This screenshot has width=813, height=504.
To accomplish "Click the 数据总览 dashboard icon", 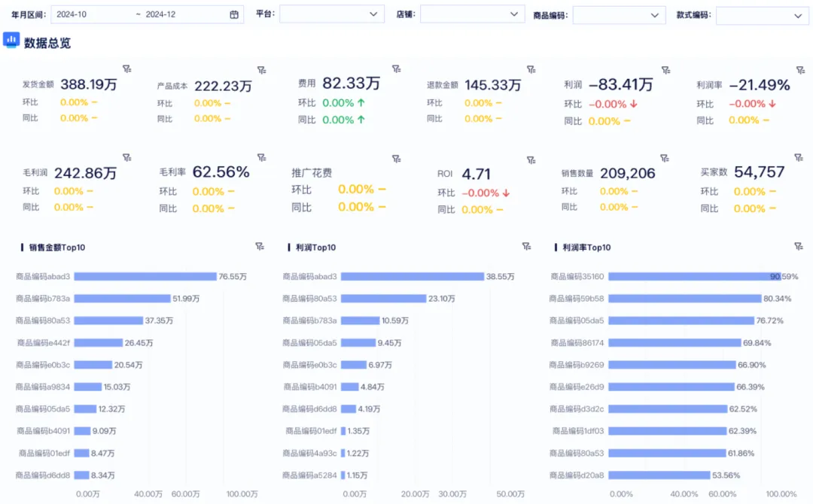I will [11, 40].
